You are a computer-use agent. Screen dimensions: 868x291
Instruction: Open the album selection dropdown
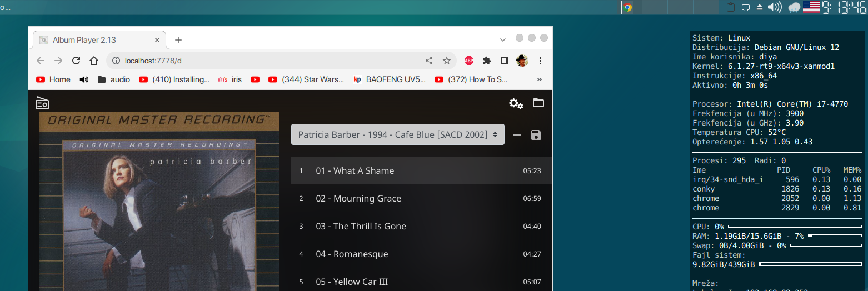click(x=398, y=134)
